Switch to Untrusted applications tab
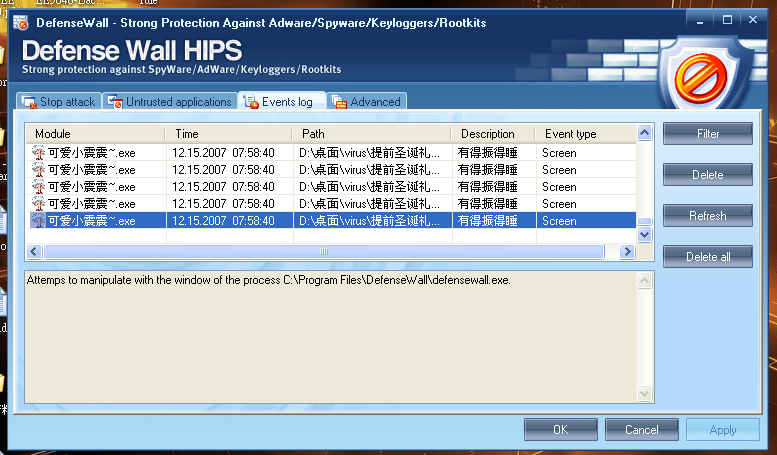Image resolution: width=777 pixels, height=455 pixels. coord(170,102)
